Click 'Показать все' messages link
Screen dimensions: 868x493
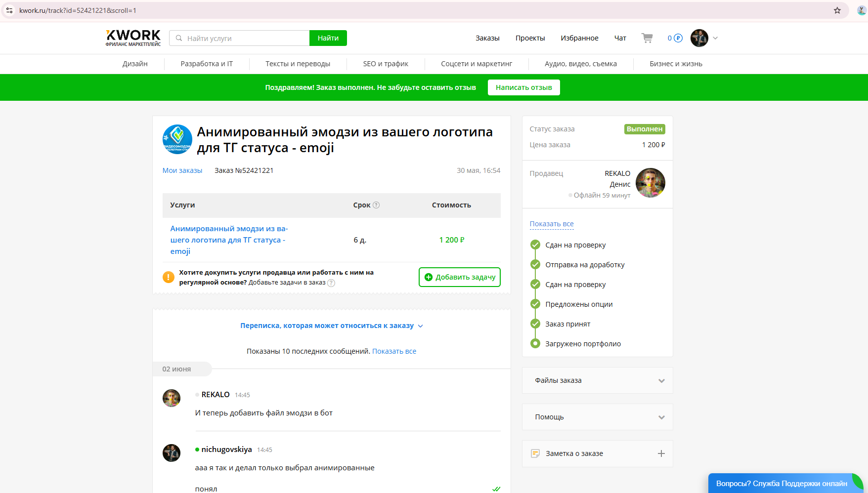pos(394,351)
